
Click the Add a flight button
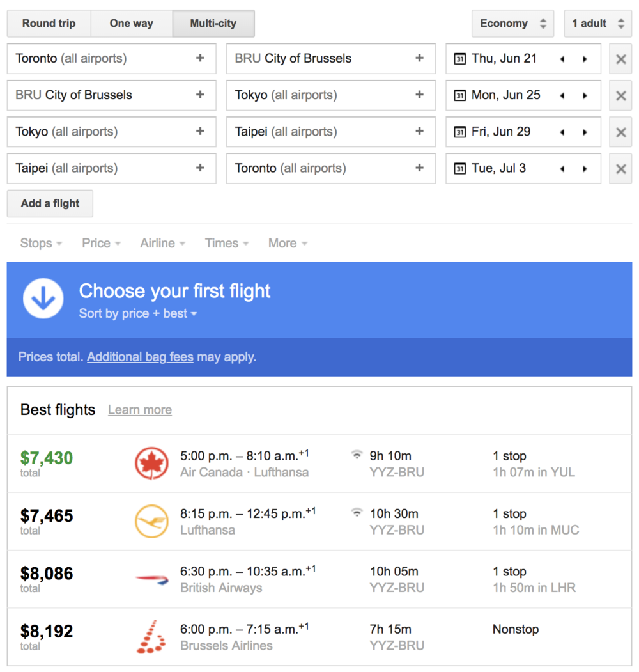pyautogui.click(x=50, y=203)
